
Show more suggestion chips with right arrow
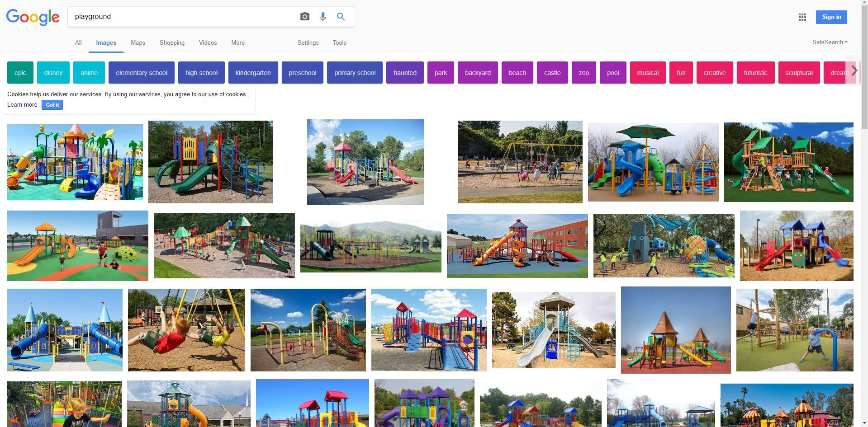[854, 71]
